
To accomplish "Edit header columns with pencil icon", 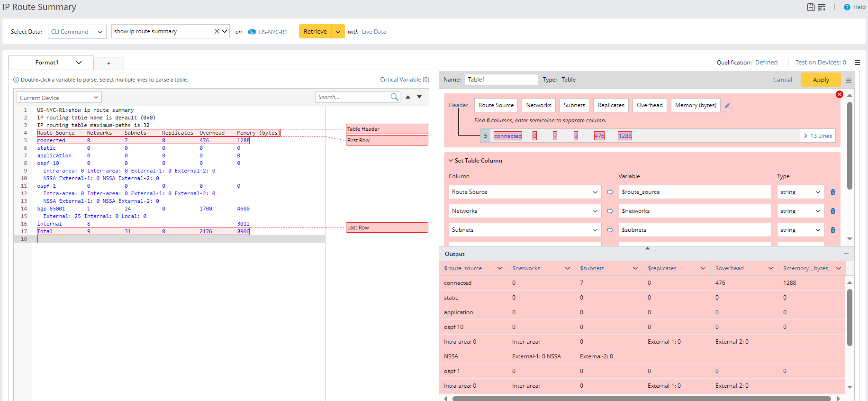I will point(728,106).
